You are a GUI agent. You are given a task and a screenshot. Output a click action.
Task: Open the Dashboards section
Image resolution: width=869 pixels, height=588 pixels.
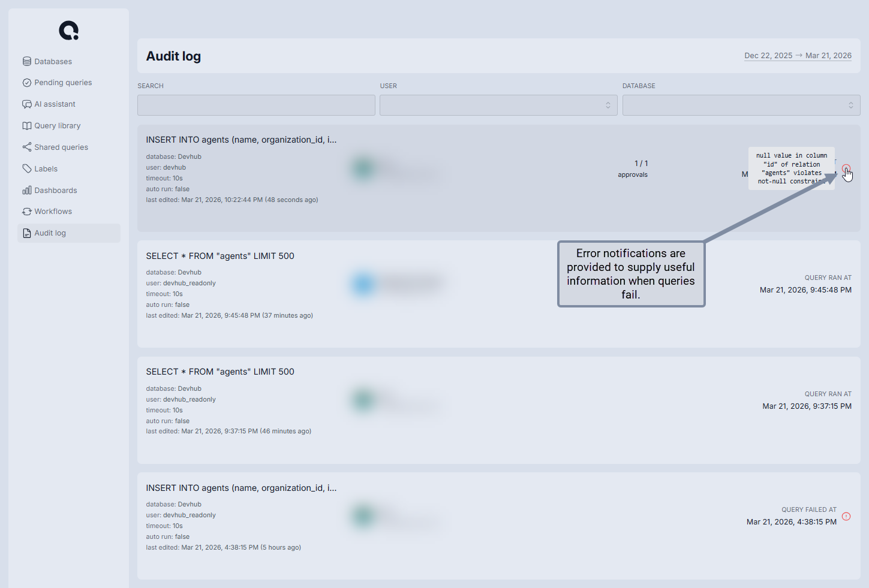[69, 190]
